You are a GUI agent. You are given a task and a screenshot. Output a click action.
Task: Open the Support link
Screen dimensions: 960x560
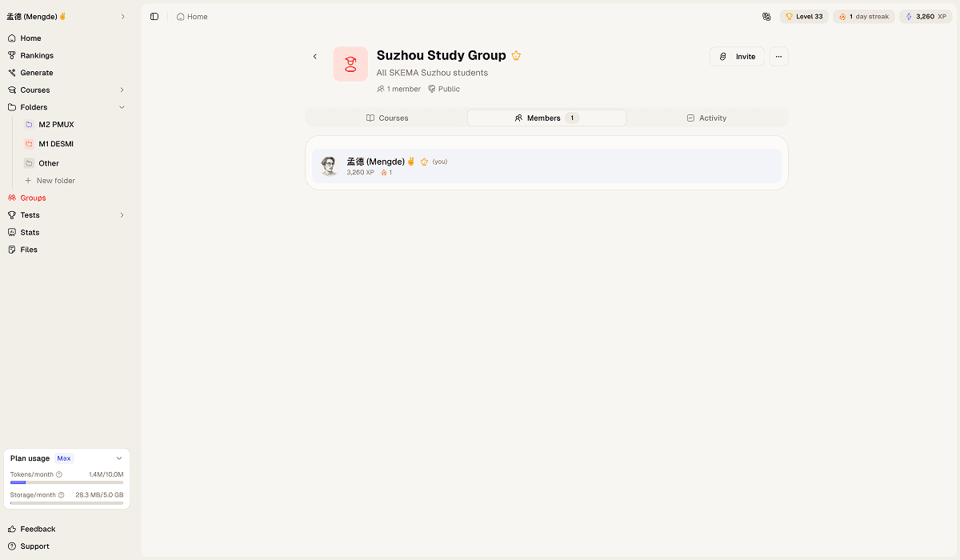pyautogui.click(x=34, y=546)
